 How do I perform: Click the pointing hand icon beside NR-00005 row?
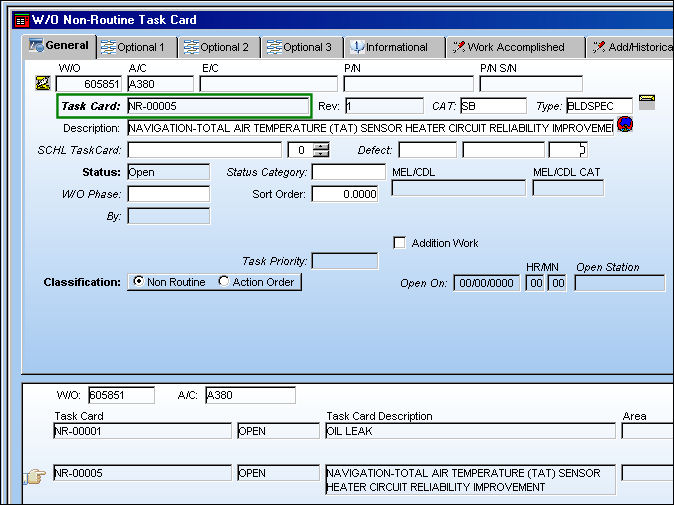click(x=34, y=477)
